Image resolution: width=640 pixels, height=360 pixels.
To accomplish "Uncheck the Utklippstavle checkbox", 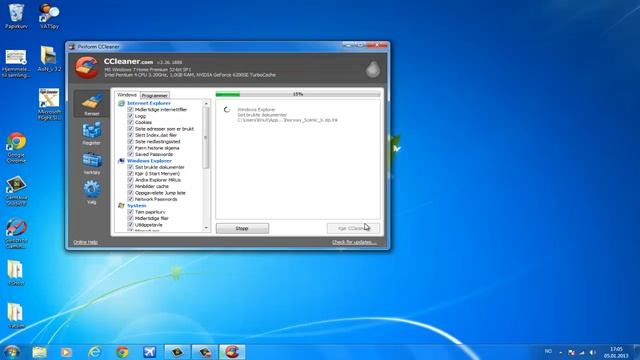I will pos(131,225).
